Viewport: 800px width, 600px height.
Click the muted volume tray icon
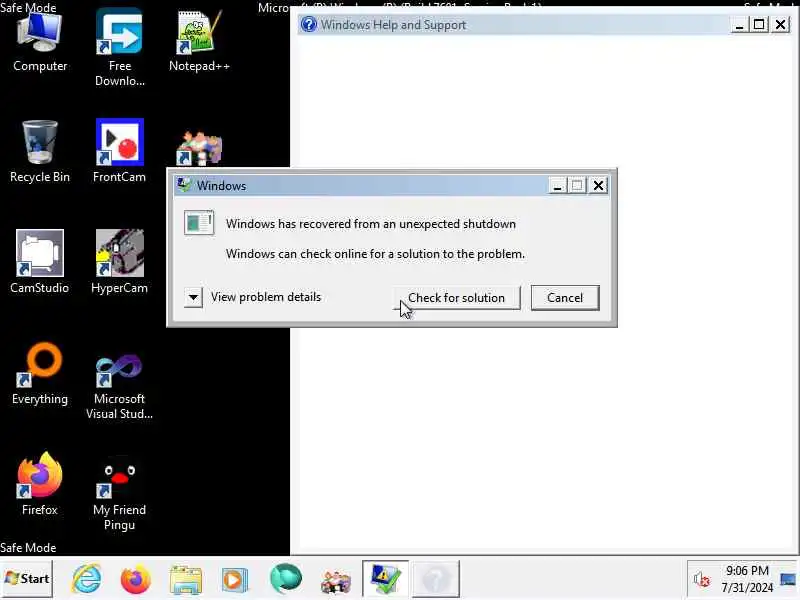click(x=701, y=580)
